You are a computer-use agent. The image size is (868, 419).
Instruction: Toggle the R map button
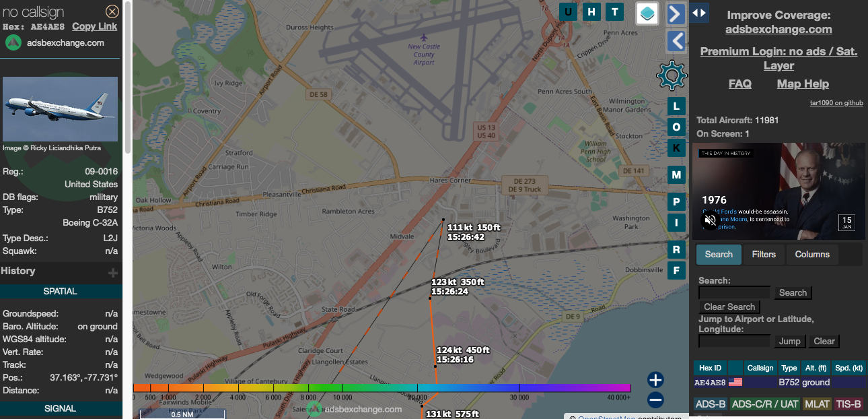676,250
